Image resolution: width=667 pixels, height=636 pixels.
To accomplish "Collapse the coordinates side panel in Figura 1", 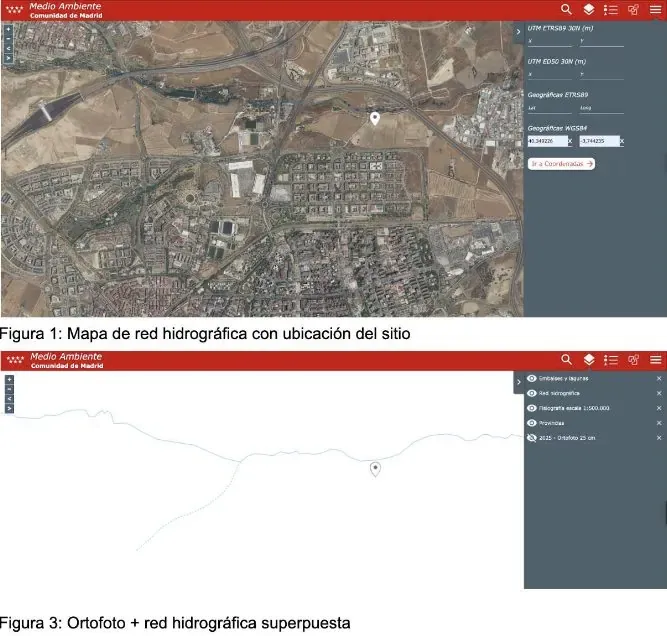I will 519,32.
